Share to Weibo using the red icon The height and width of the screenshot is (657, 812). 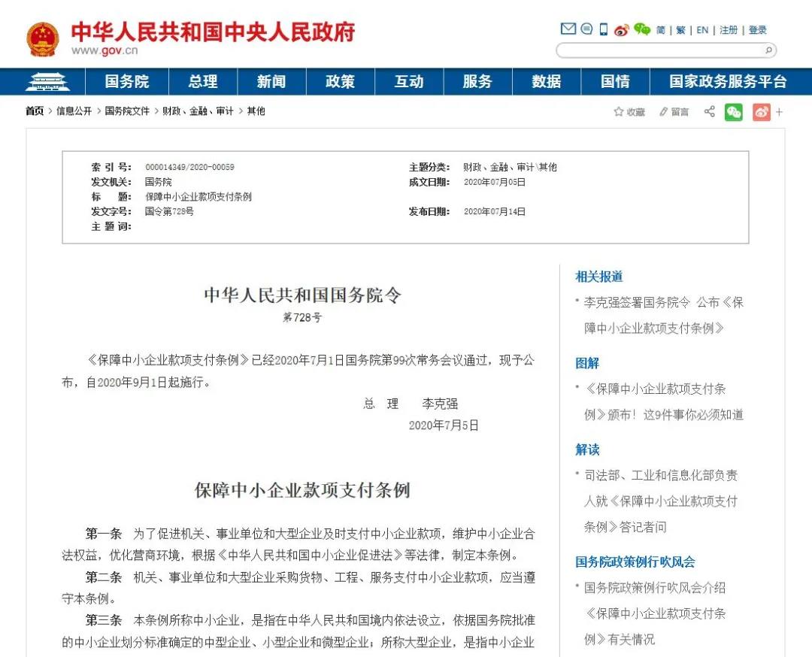click(x=760, y=111)
